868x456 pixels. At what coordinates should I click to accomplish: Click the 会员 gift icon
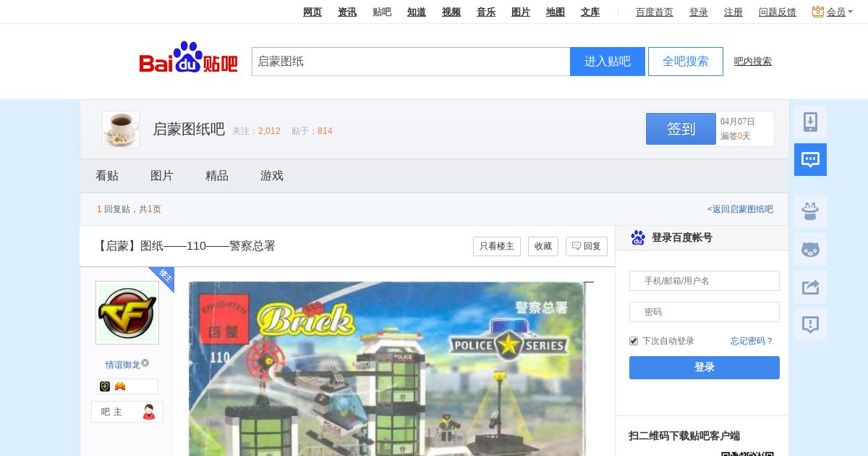[x=818, y=12]
